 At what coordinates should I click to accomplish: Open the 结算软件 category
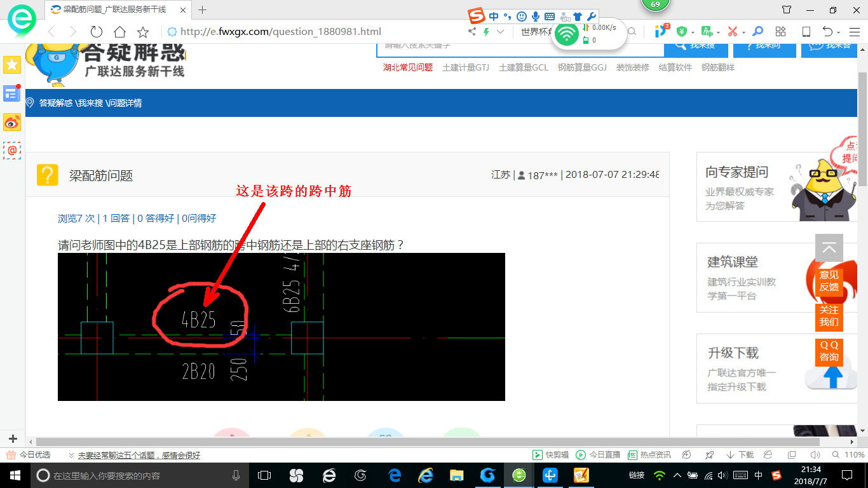(x=675, y=67)
